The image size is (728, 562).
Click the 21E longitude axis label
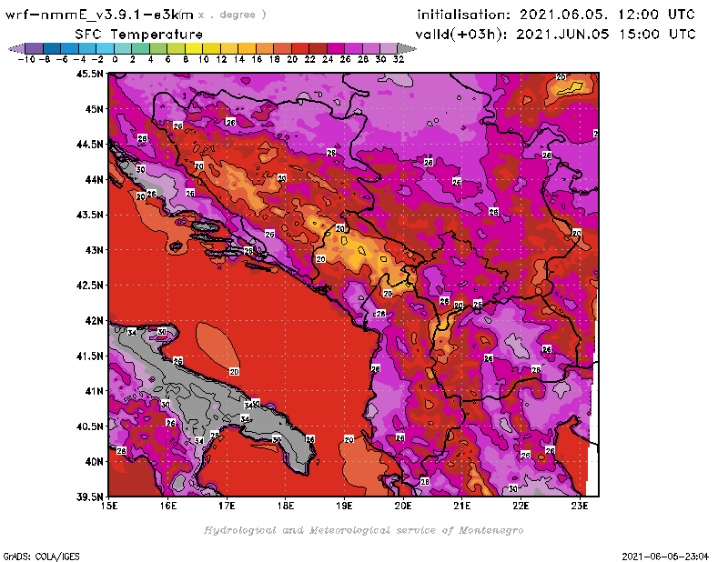tap(461, 506)
